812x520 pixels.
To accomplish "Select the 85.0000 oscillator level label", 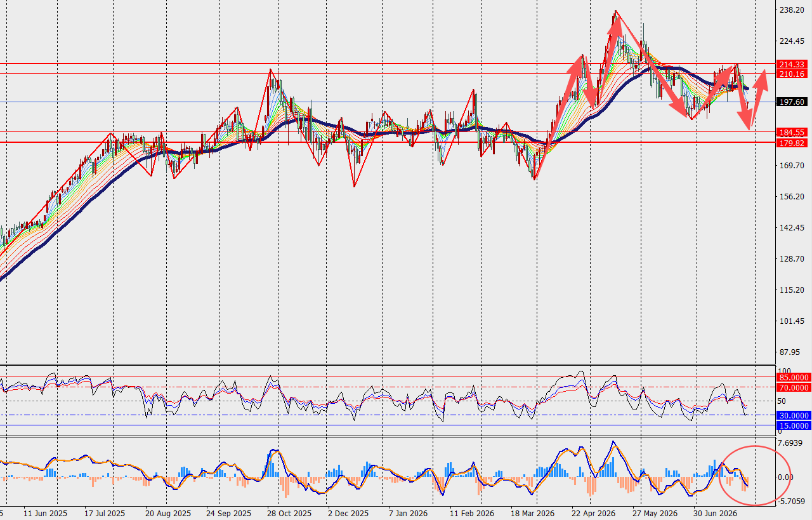I will coord(794,377).
